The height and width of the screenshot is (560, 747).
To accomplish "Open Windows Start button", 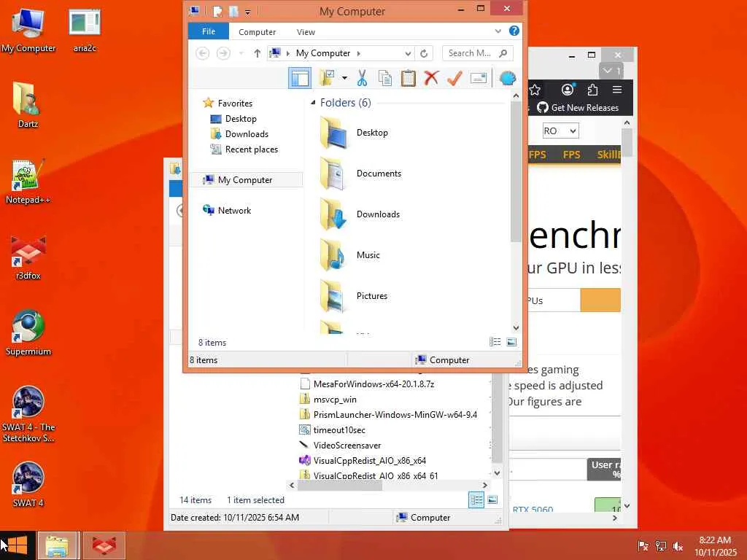I will pyautogui.click(x=18, y=545).
